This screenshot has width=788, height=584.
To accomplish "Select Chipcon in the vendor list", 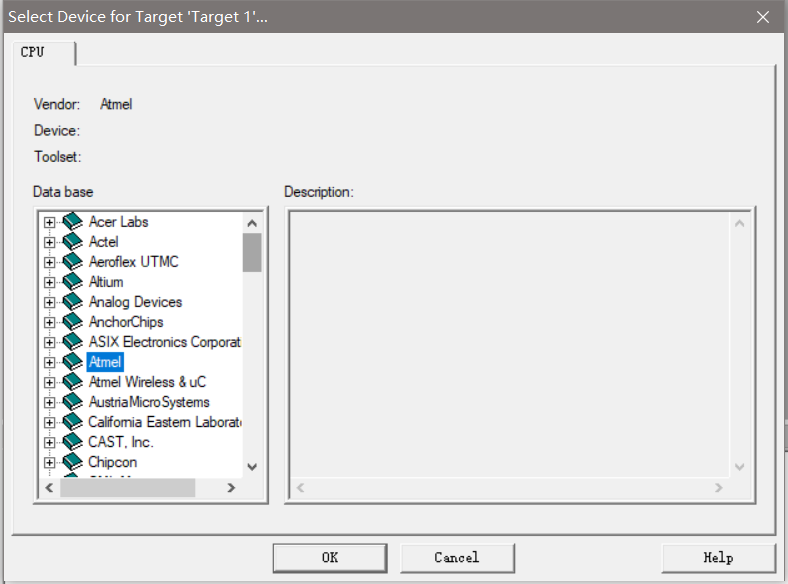I will pos(113,462).
